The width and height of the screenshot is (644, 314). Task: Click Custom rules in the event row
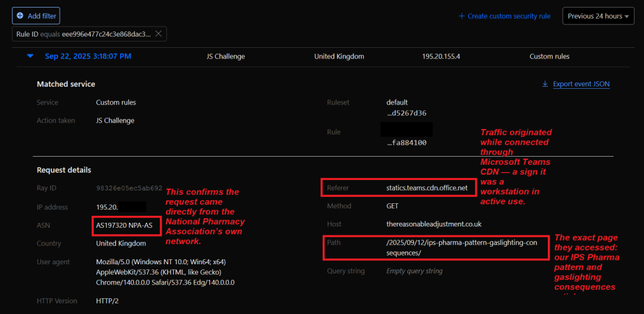[550, 56]
